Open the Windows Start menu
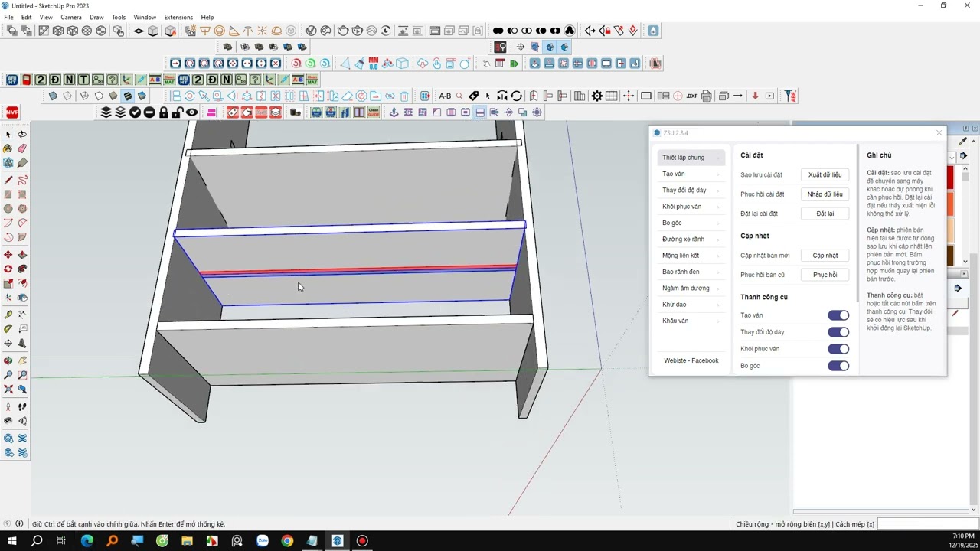 tap(12, 541)
